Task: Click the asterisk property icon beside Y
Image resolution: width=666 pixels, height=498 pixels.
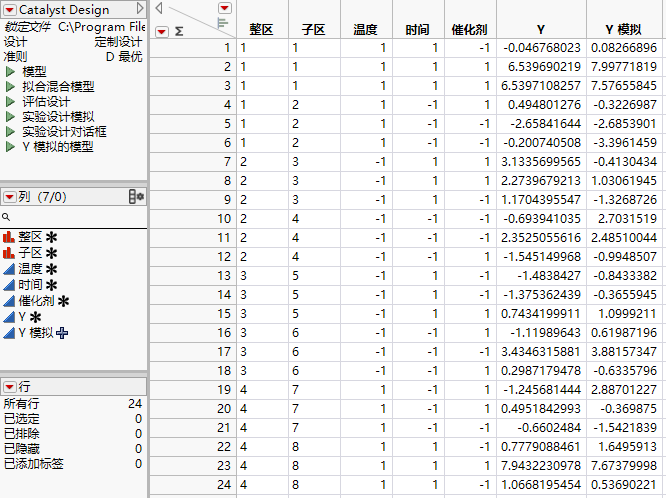Action: (36, 317)
